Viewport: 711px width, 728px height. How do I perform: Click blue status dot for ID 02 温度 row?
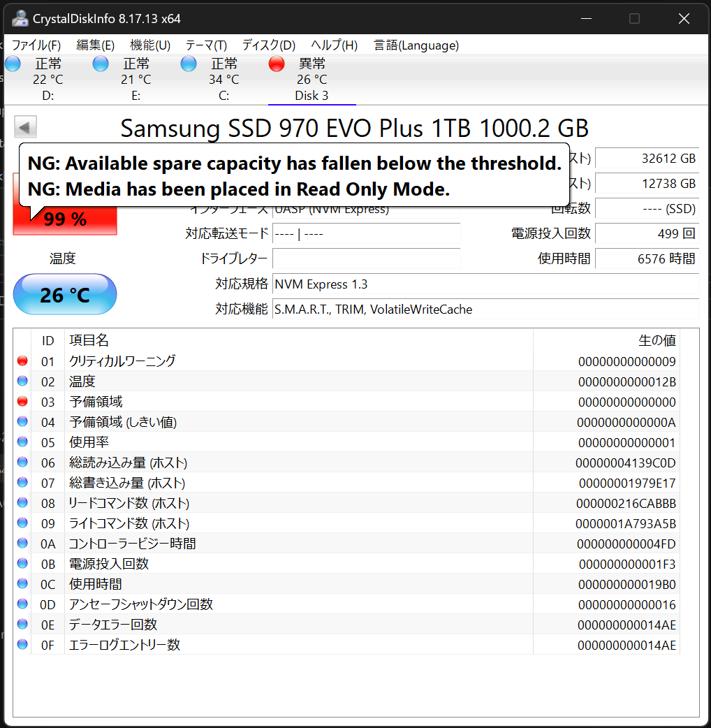pos(22,381)
